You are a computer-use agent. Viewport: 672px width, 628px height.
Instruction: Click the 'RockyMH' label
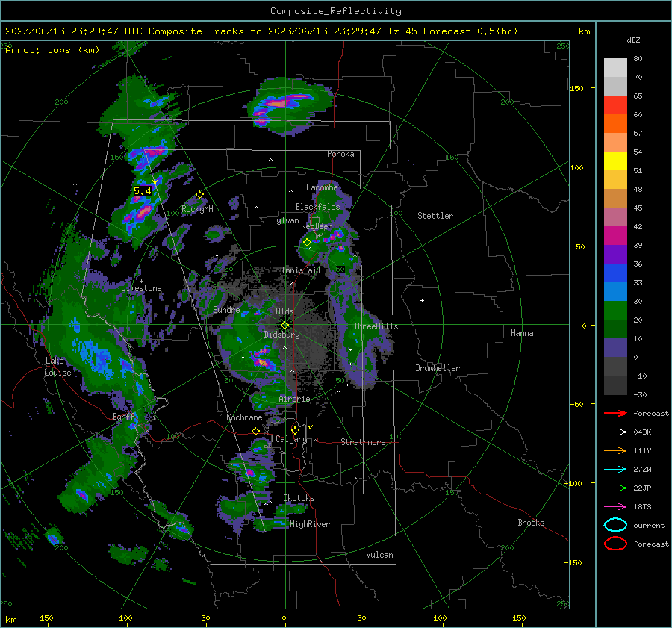coord(197,209)
